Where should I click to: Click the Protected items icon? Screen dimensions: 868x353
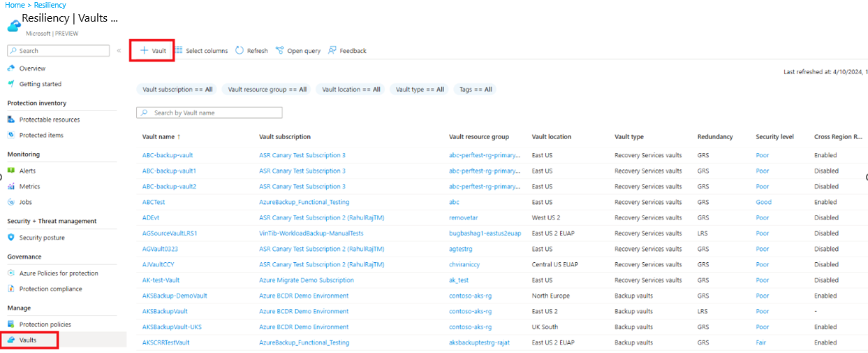tap(11, 135)
